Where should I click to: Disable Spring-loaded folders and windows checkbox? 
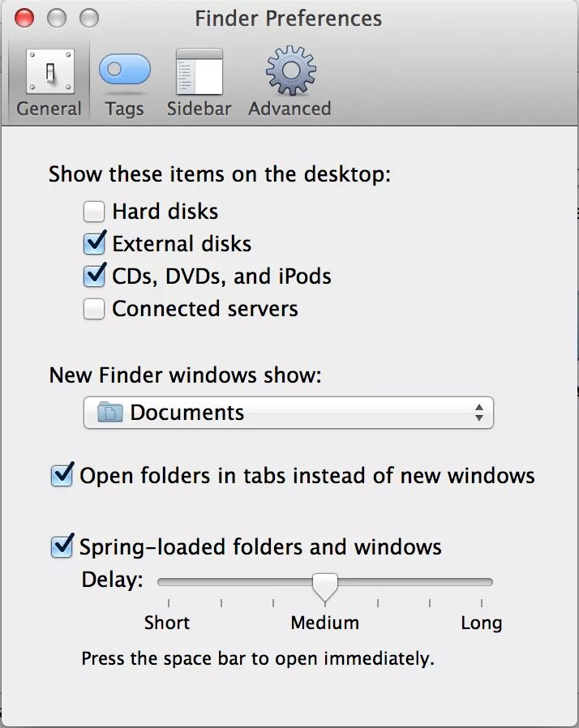pos(62,546)
